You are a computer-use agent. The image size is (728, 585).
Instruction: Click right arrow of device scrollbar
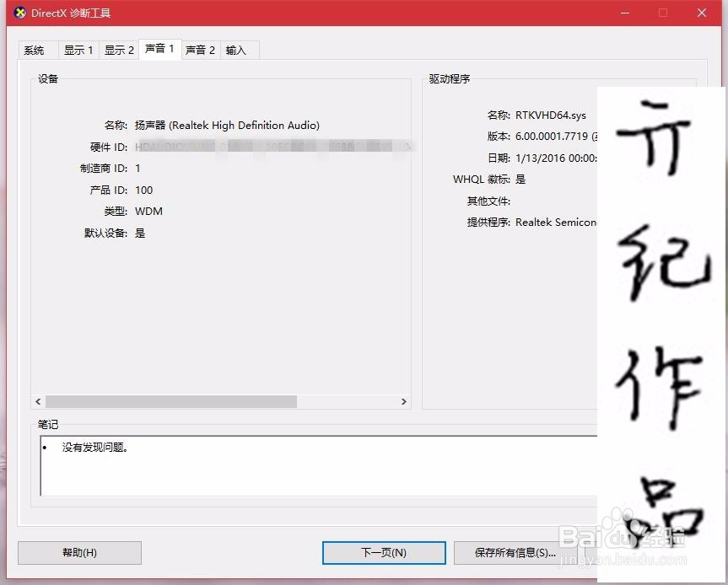(x=403, y=402)
